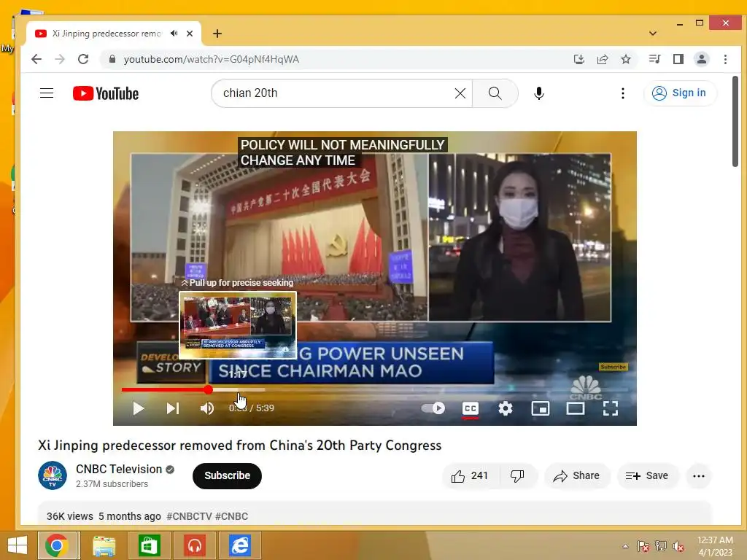Open Chrome three-dot menu

pos(725,59)
